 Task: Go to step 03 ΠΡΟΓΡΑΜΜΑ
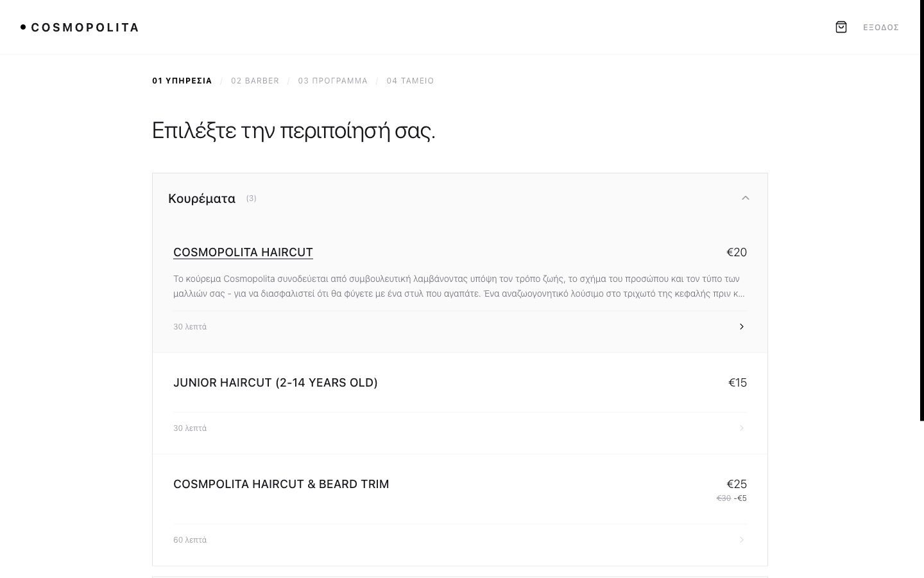333,81
